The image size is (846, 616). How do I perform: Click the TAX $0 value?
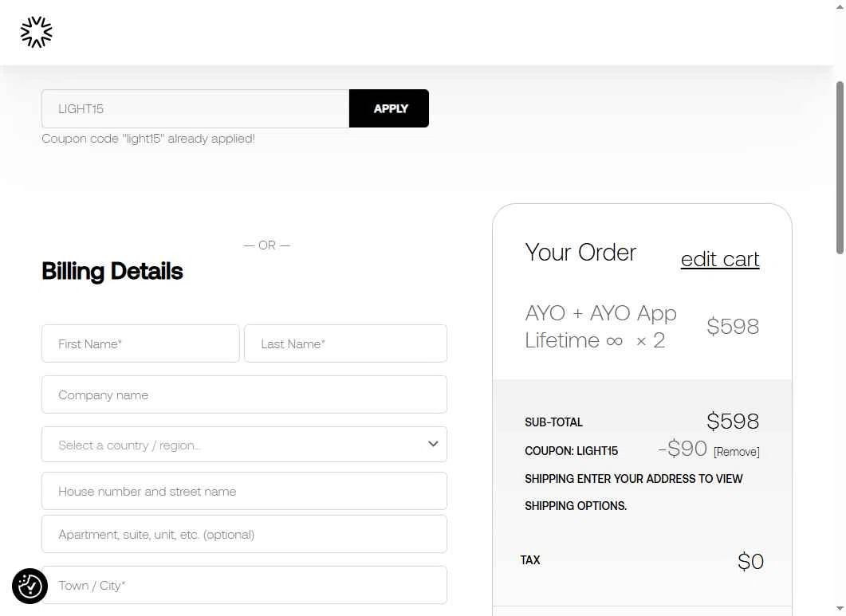750,562
